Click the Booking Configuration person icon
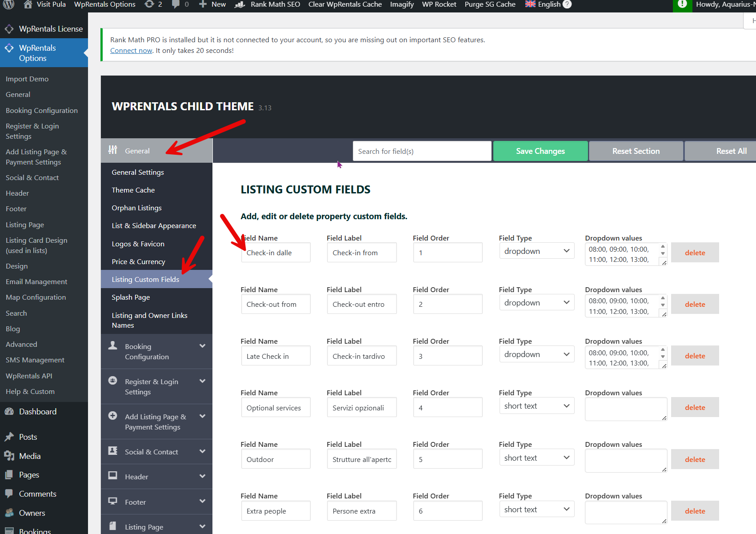The width and height of the screenshot is (756, 534). coord(113,345)
